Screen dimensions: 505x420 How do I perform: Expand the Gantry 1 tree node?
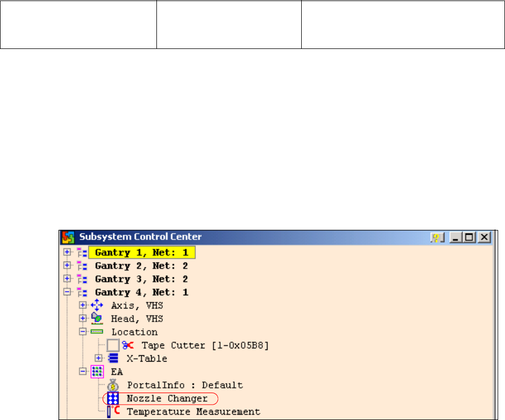pyautogui.click(x=67, y=252)
